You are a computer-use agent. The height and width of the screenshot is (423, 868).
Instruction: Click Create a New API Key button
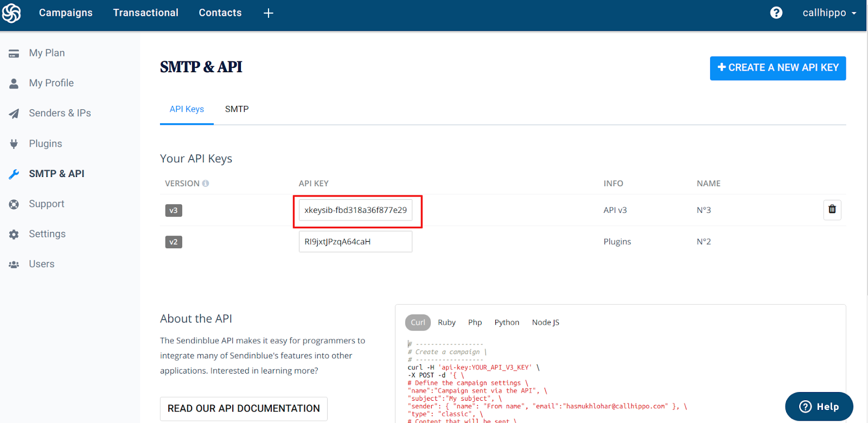778,68
